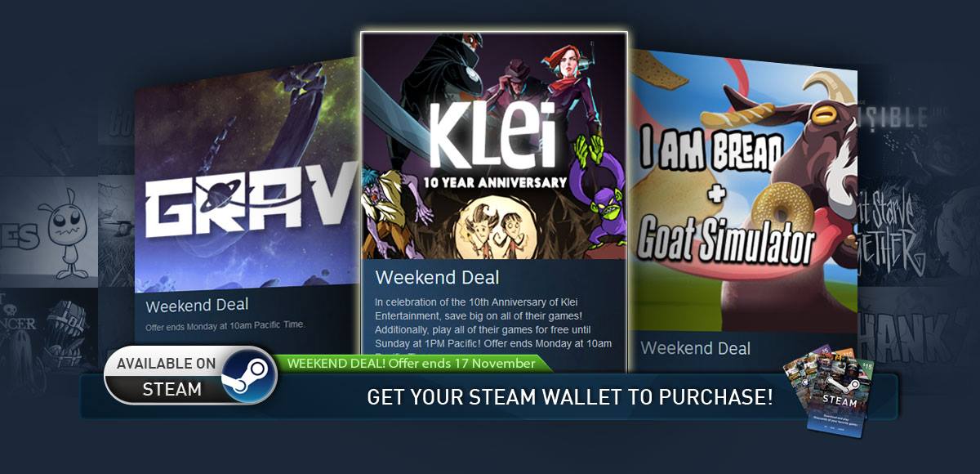Viewport: 980px width, 474px height.
Task: Click the green Weekend Deal offer ribbon
Action: pyautogui.click(x=411, y=363)
